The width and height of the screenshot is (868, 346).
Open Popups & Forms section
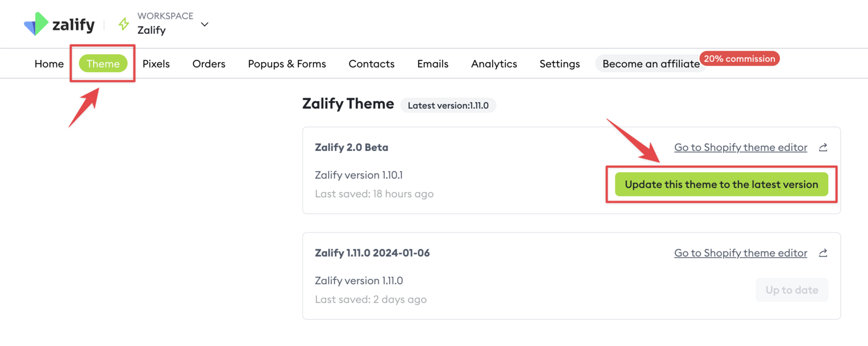287,64
